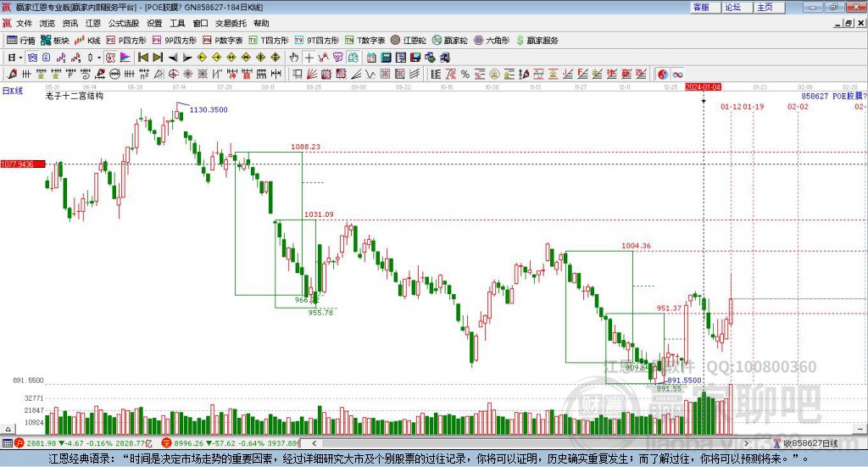Click the 论坛 button in title bar
Viewport: 868px width, 467px height.
pyautogui.click(x=737, y=7)
